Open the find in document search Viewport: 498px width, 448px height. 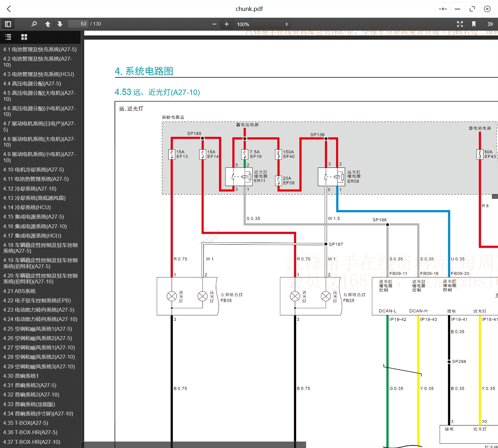pos(34,24)
